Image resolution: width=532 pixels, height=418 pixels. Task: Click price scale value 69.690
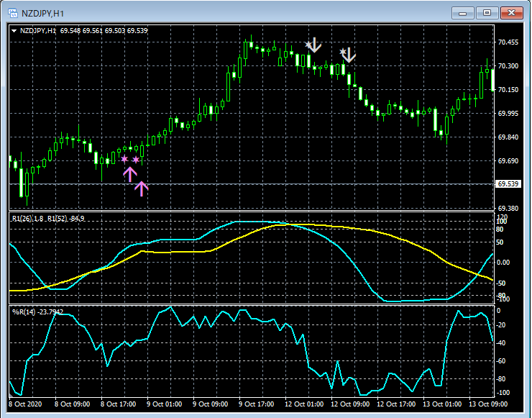[508, 161]
